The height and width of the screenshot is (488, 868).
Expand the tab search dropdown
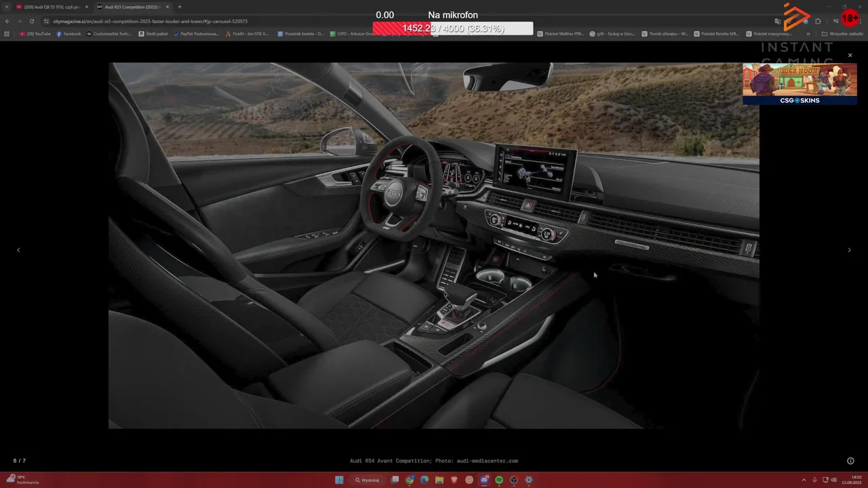[7, 7]
